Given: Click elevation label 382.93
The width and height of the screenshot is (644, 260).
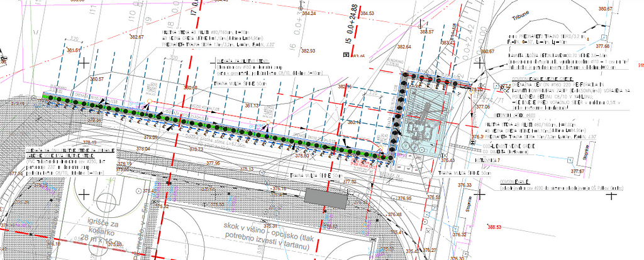Looking at the screenshot, I should 308,51.
